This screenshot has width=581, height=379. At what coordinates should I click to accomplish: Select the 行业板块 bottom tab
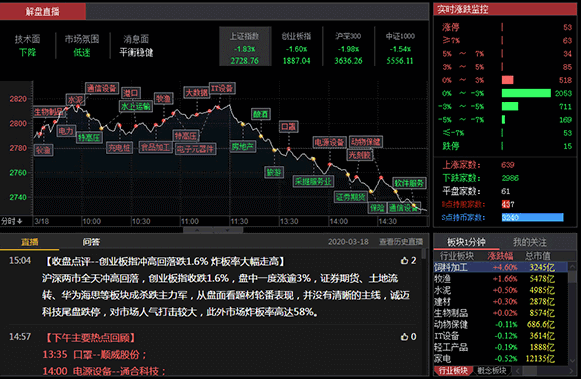coord(453,370)
